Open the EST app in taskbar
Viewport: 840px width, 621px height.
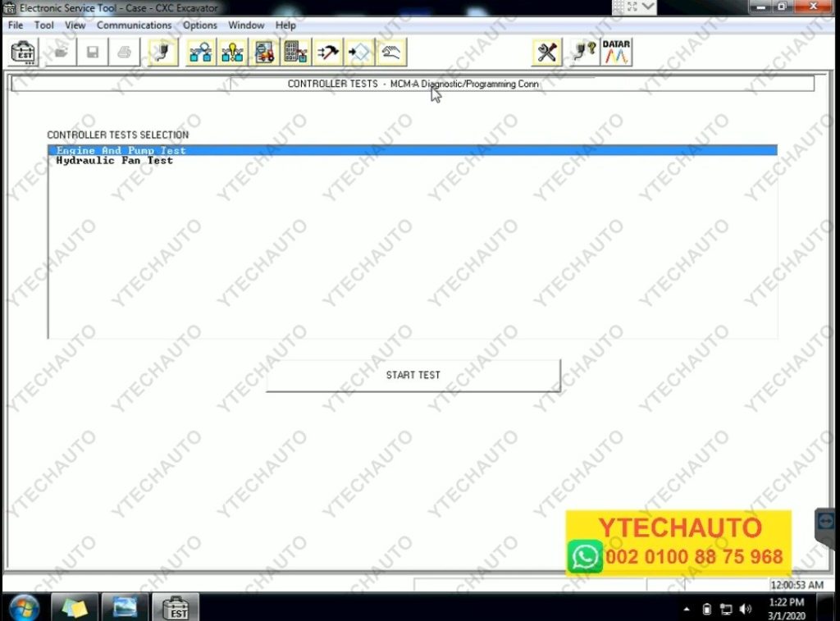(176, 608)
